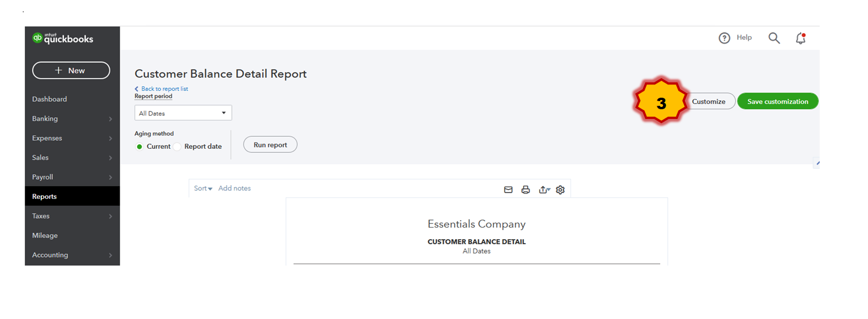Expand the Banking sidebar submenu
Image resolution: width=868 pixels, height=319 pixels.
coord(111,119)
